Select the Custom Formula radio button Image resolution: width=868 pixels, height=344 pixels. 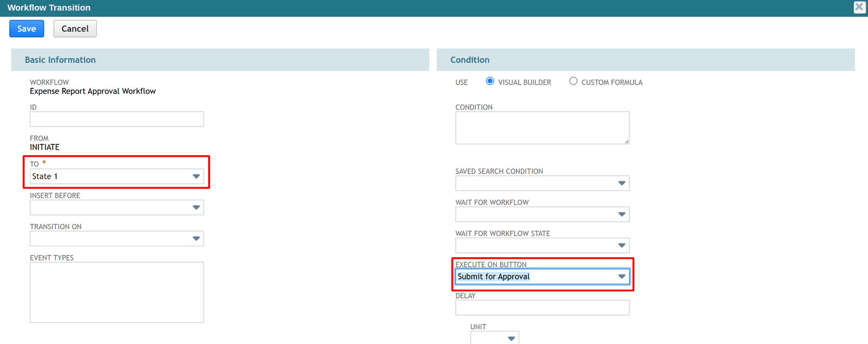573,81
